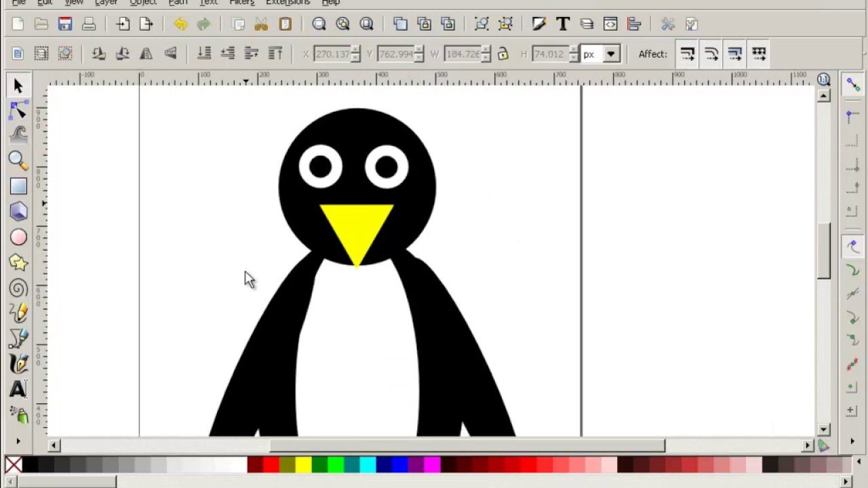This screenshot has width=868, height=488.
Task: Pick the Ellipse tool in toolbox
Action: point(18,237)
